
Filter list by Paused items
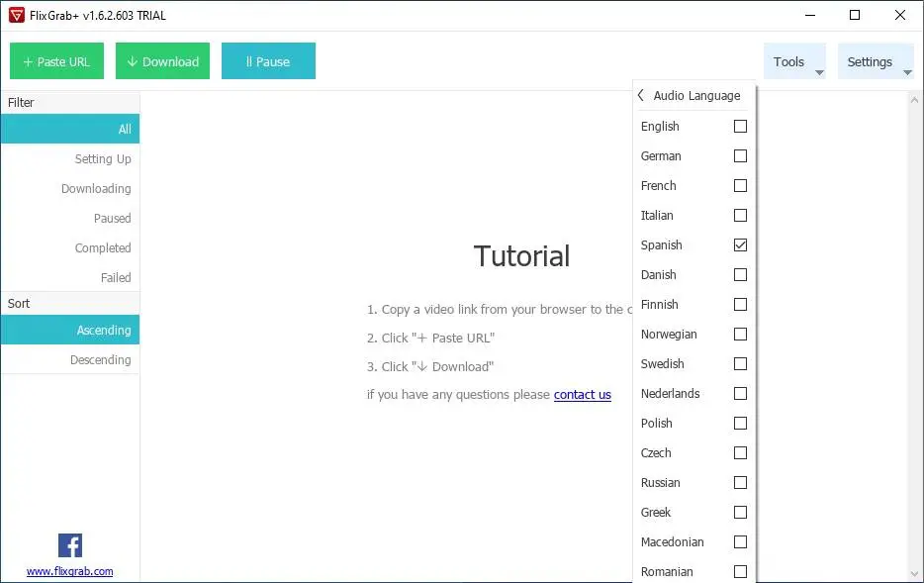point(70,218)
